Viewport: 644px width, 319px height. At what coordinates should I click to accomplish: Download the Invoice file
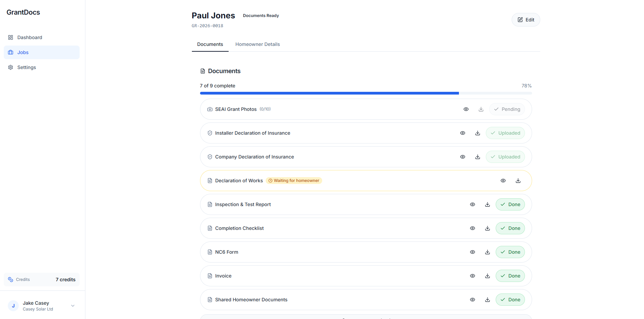[x=488, y=276]
